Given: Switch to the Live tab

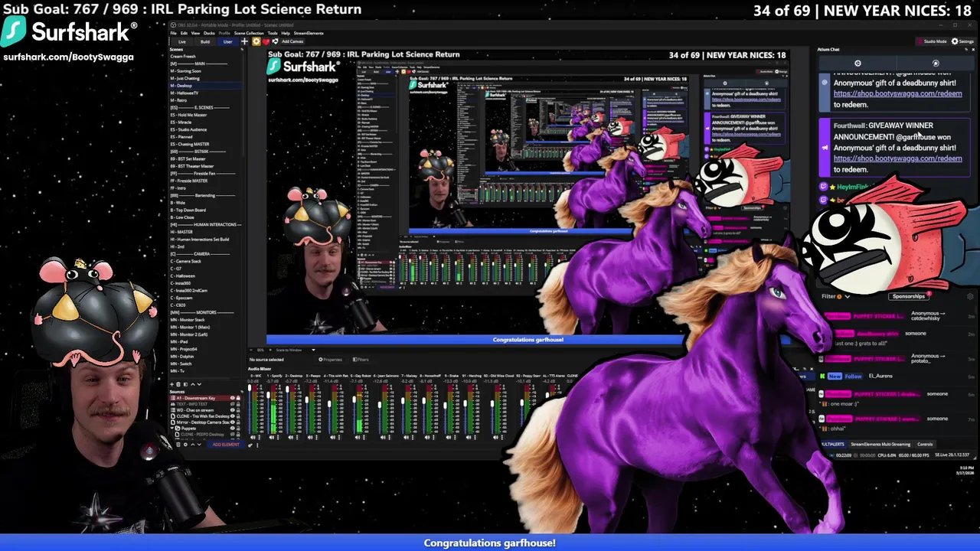Looking at the screenshot, I should coord(182,41).
